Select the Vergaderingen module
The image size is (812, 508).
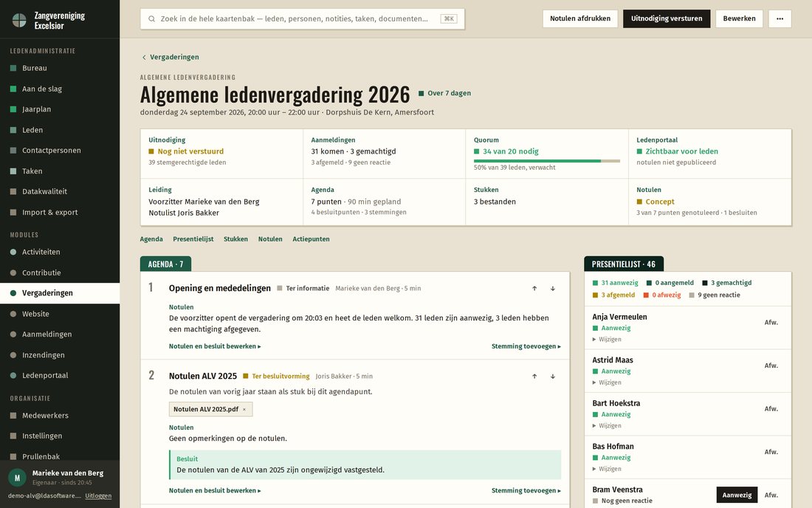click(x=60, y=293)
